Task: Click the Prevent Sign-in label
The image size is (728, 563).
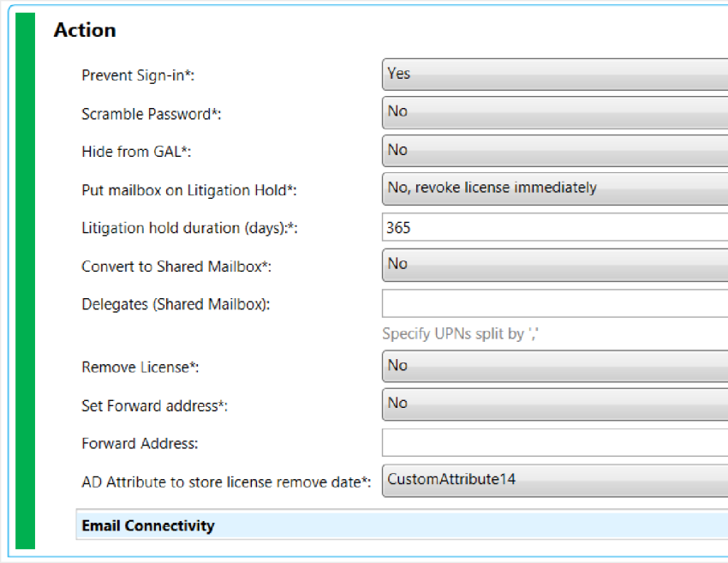Action: (x=138, y=75)
